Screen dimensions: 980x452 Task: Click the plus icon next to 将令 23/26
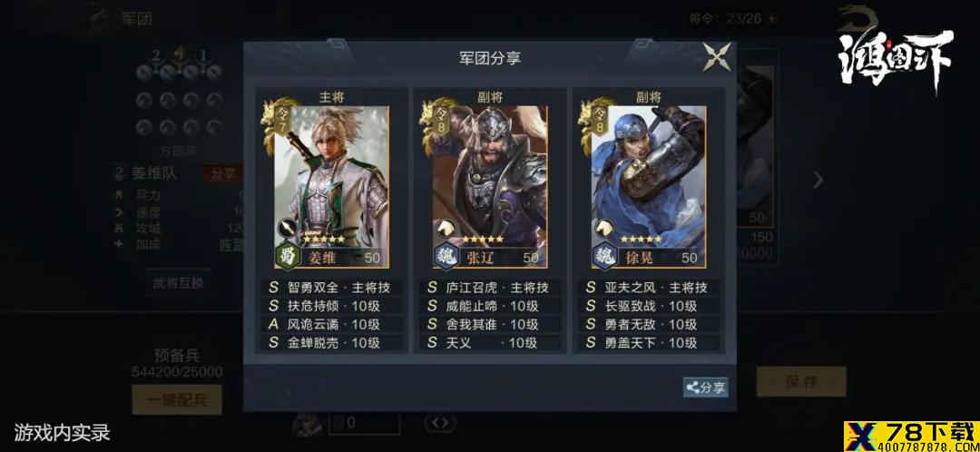tap(774, 18)
